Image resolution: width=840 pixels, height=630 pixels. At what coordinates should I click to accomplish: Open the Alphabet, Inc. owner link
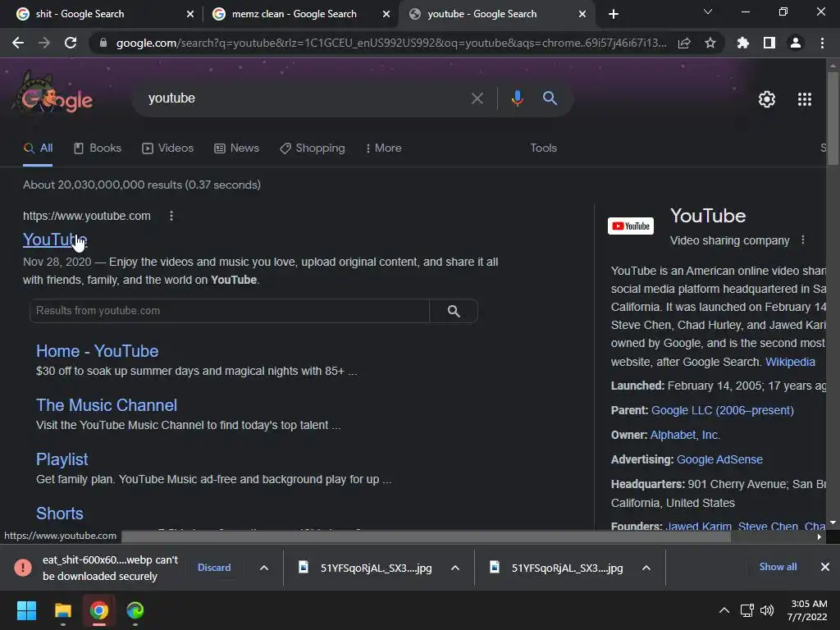pos(685,435)
